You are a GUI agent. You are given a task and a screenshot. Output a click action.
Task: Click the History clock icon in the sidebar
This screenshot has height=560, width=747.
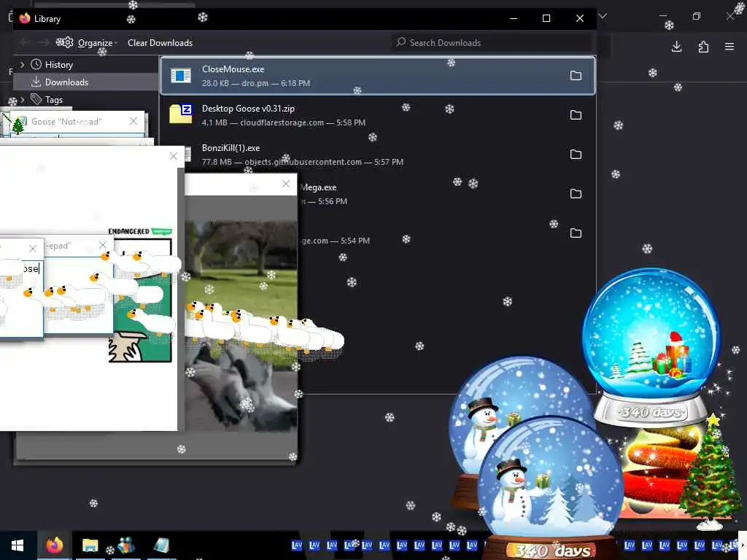tap(36, 64)
